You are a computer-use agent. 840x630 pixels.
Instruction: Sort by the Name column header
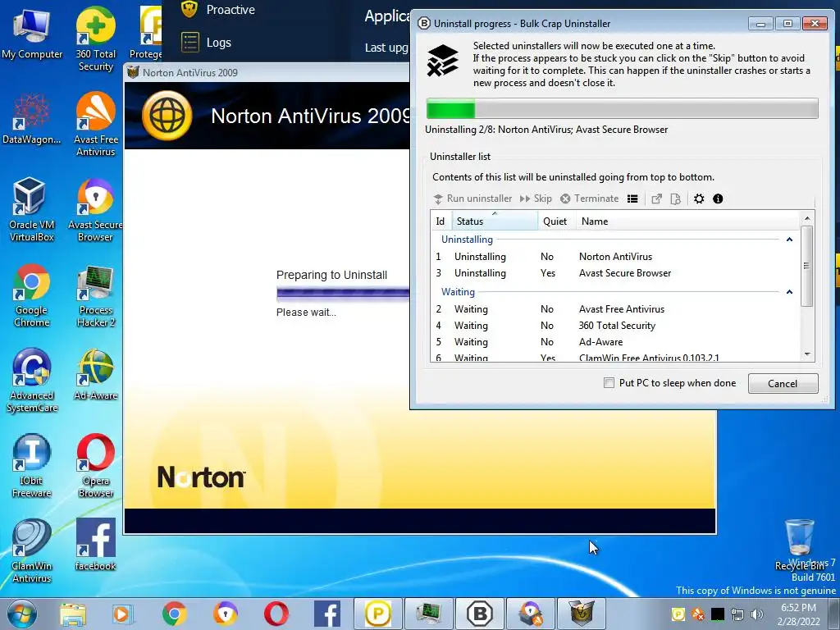coord(688,221)
